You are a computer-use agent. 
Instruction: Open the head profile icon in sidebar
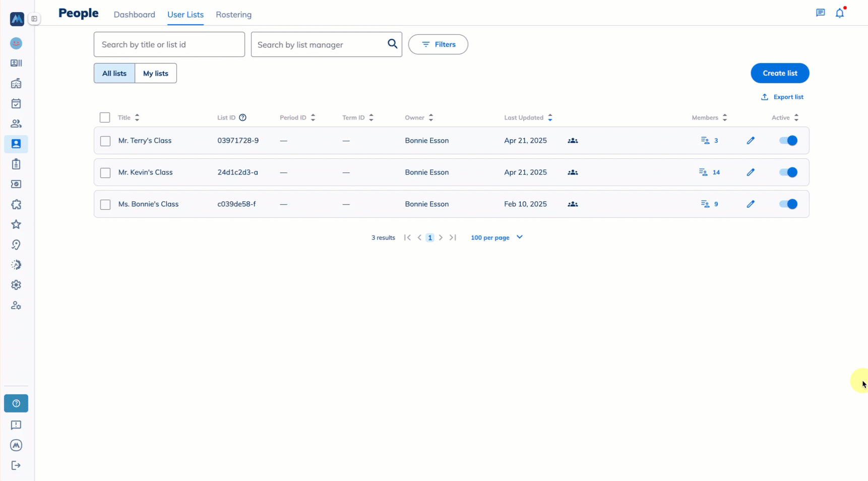(x=16, y=245)
